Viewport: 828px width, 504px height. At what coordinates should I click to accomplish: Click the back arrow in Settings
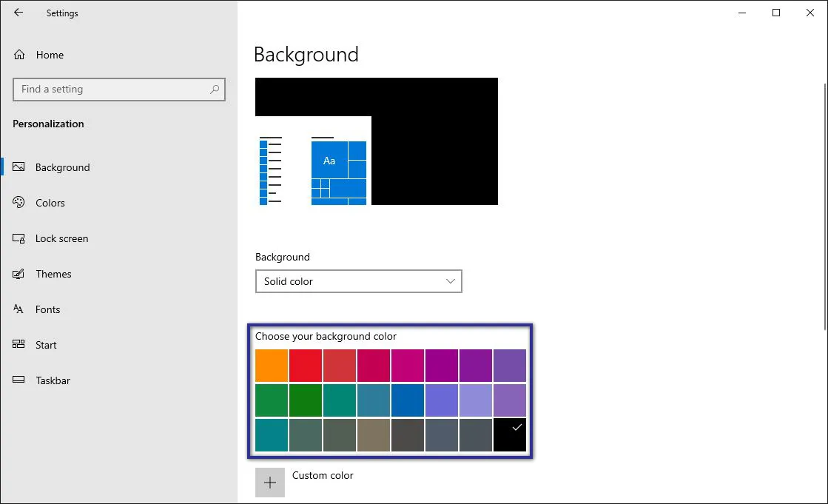click(18, 13)
